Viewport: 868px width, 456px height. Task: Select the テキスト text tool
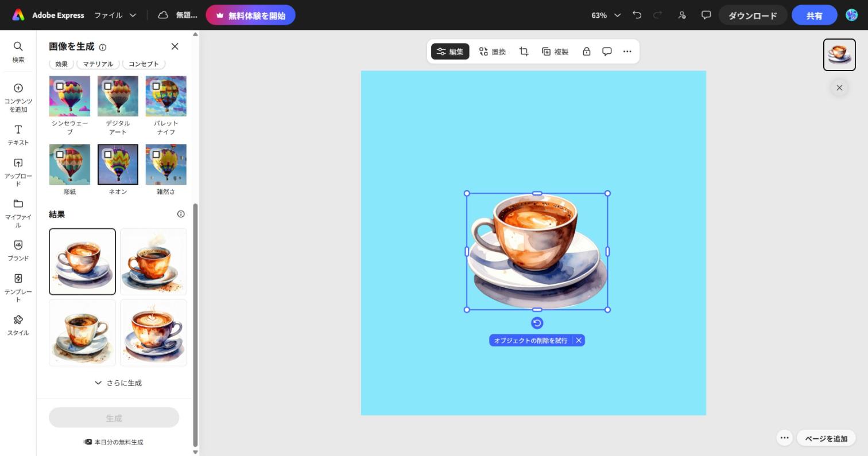[x=18, y=135]
